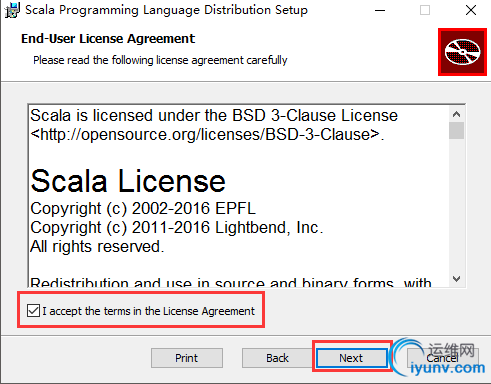This screenshot has height=384, width=491.
Task: Click the Next button
Action: point(352,358)
